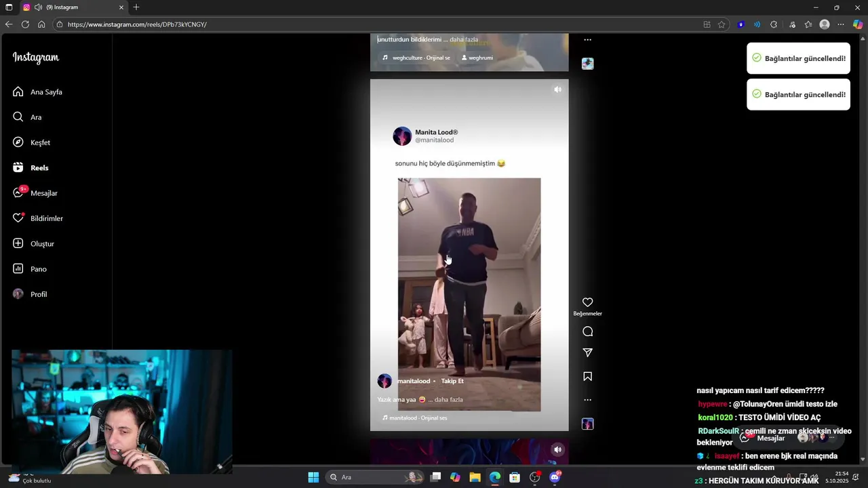Open the audio thumbnail beside weghculture reel
This screenshot has height=488, width=868.
click(588, 64)
